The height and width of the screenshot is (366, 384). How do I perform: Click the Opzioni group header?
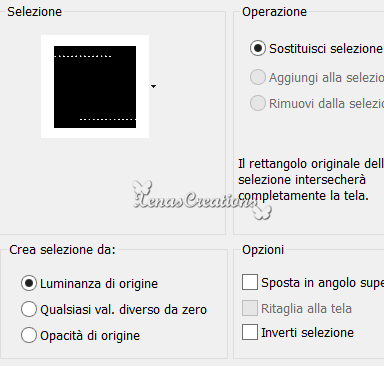(x=263, y=250)
